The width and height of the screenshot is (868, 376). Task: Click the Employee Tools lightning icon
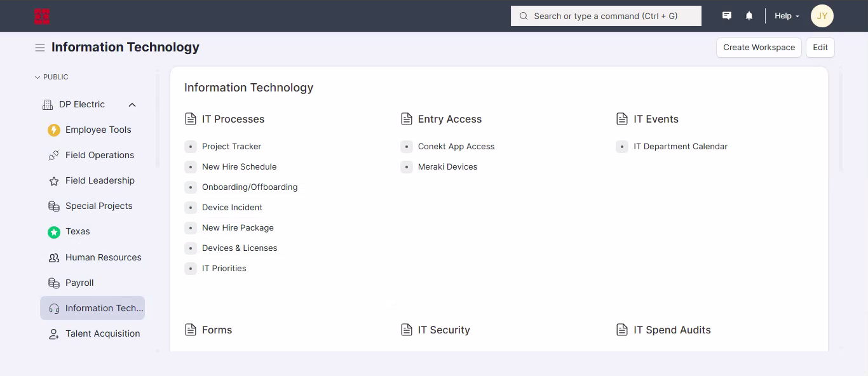tap(54, 130)
